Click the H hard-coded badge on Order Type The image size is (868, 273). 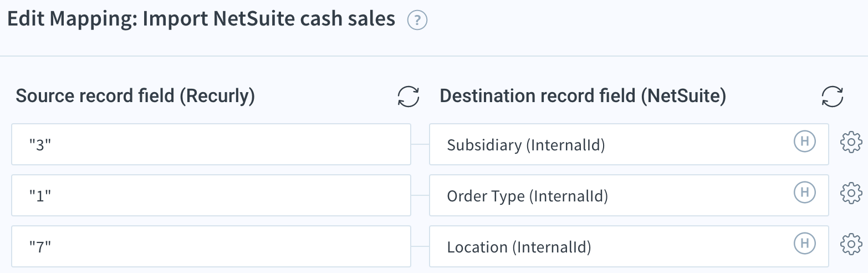click(x=805, y=192)
